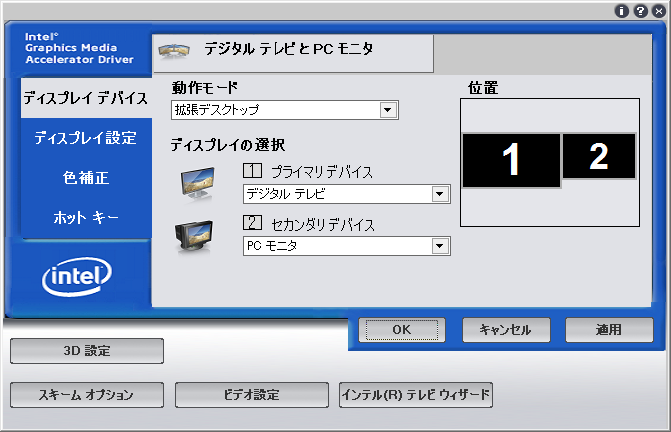Click the secondary device CRT monitor icon
671x432 pixels.
[x=193, y=236]
